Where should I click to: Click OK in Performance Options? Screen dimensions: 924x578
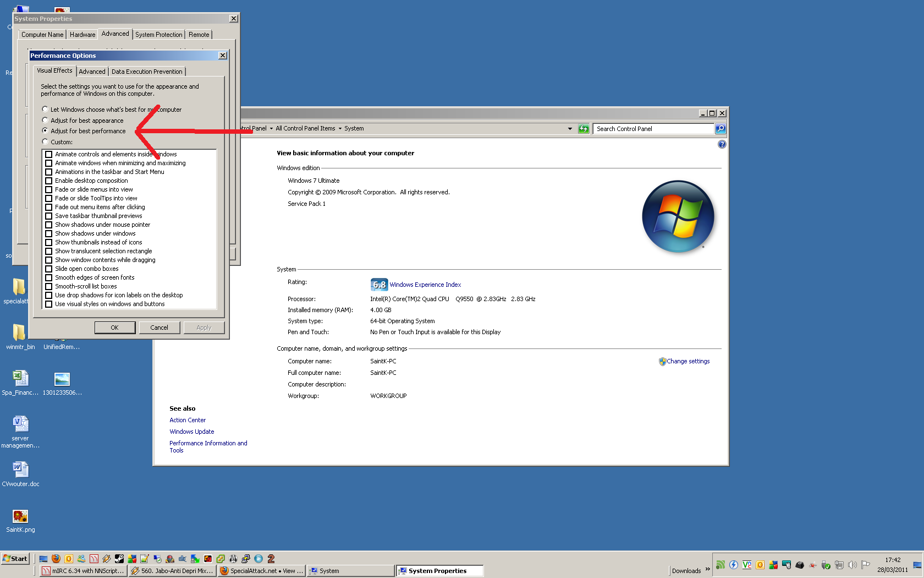click(114, 328)
